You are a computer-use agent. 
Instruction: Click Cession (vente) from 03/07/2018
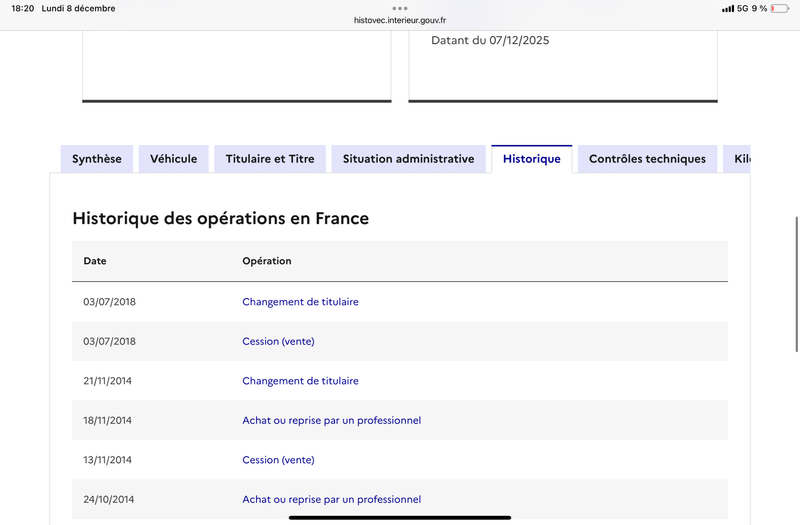click(x=278, y=341)
